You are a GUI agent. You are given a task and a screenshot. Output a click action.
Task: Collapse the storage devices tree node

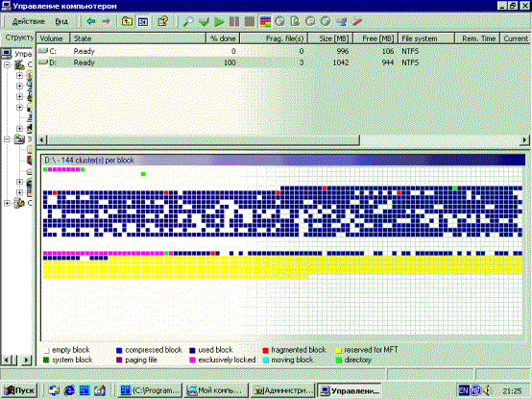[7, 139]
